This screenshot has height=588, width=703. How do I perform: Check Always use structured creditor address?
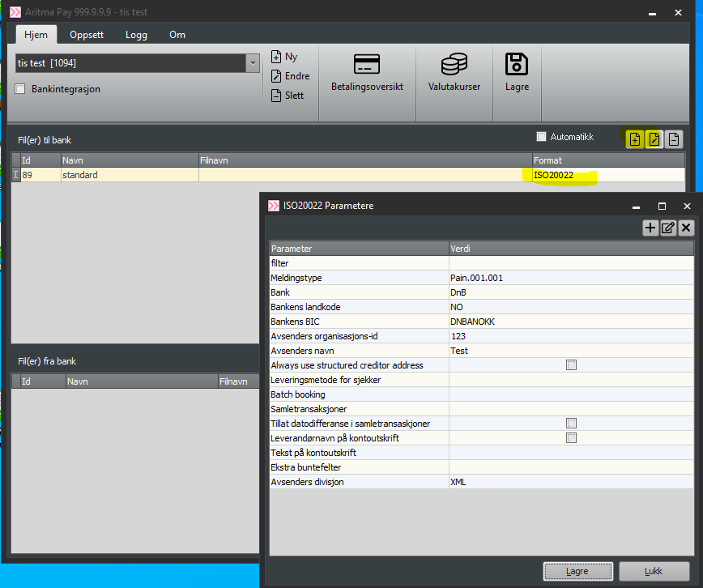point(571,365)
